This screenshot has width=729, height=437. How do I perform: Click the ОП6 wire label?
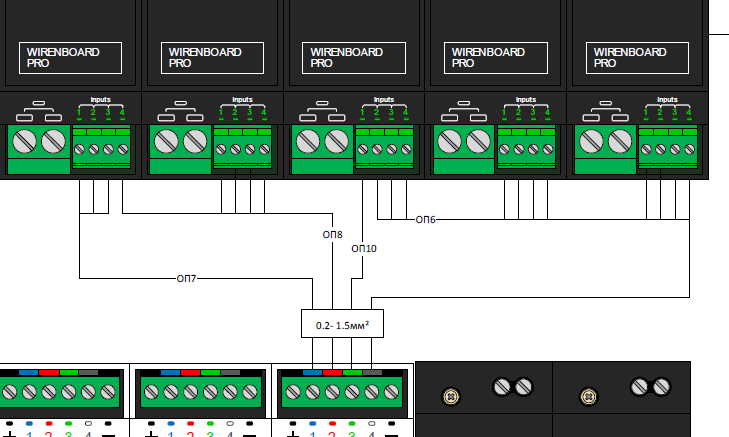[x=426, y=219]
